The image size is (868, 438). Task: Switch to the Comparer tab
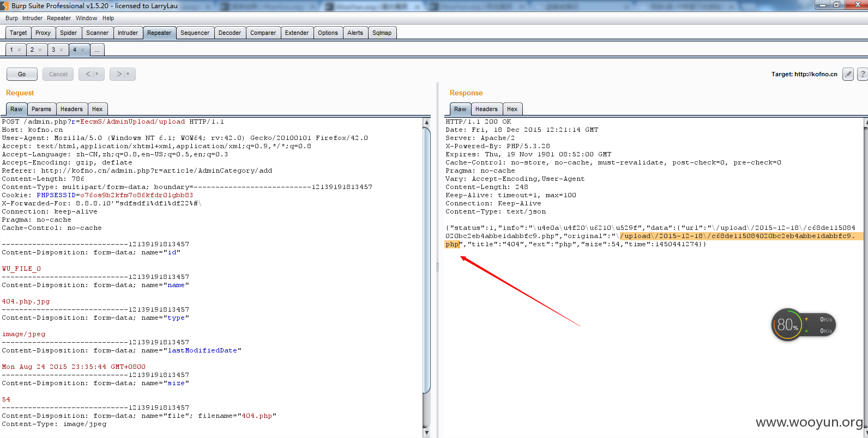[263, 33]
